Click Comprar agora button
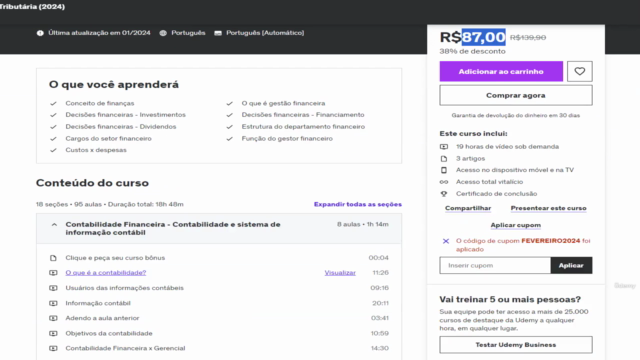This screenshot has width=640, height=360. tap(516, 95)
